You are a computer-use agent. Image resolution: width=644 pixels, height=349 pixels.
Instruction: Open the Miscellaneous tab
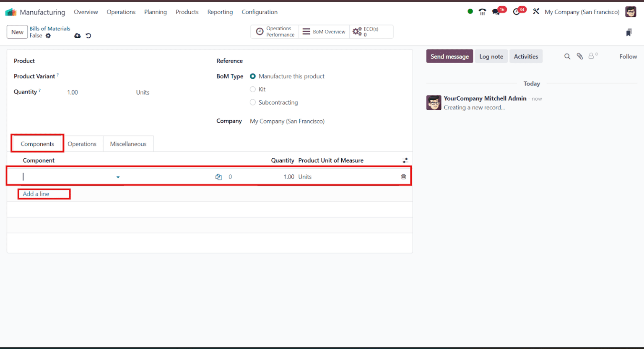[x=128, y=143]
